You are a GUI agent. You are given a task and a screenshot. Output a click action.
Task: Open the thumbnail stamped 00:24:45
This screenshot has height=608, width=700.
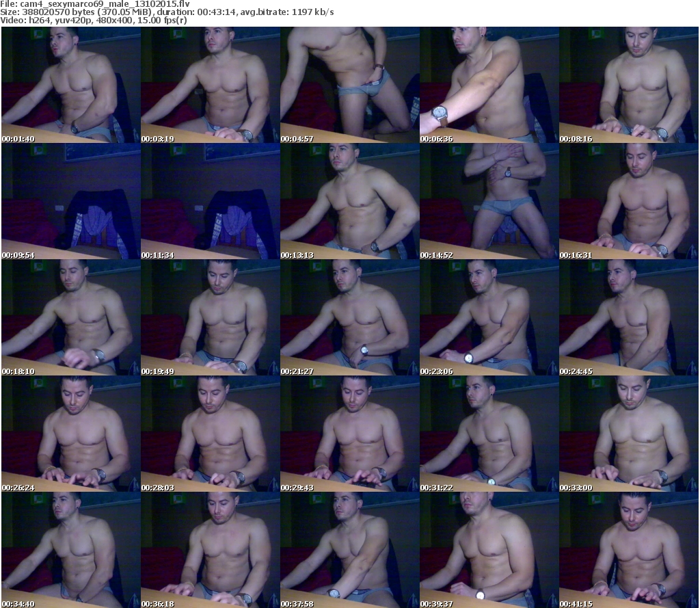tap(629, 317)
